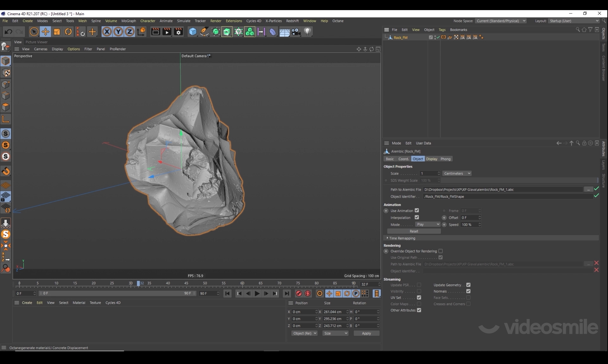This screenshot has width=608, height=364.
Task: Open the animation Mode Play dropdown
Action: (x=427, y=225)
